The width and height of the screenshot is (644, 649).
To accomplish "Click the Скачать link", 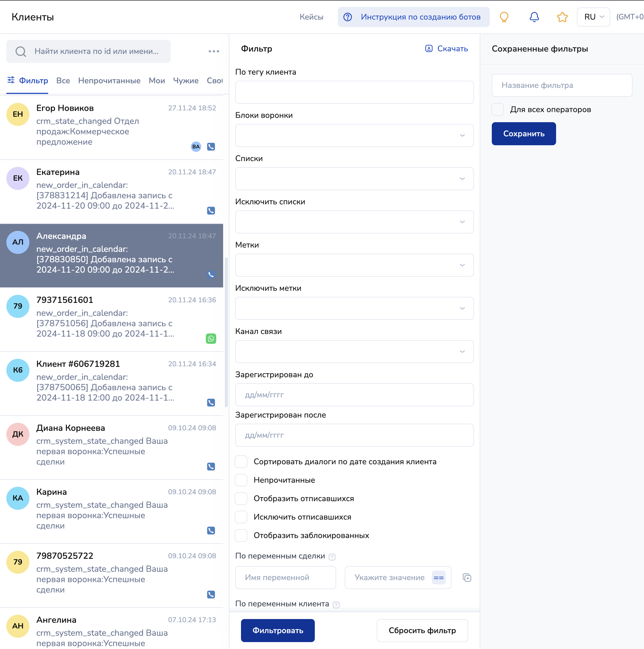I will tap(452, 49).
